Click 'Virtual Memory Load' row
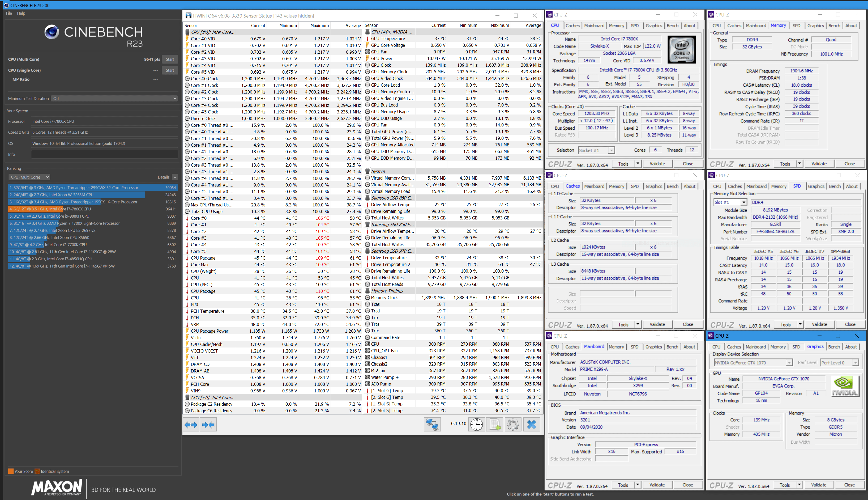Screen dimensions: 868x500 tap(454, 191)
